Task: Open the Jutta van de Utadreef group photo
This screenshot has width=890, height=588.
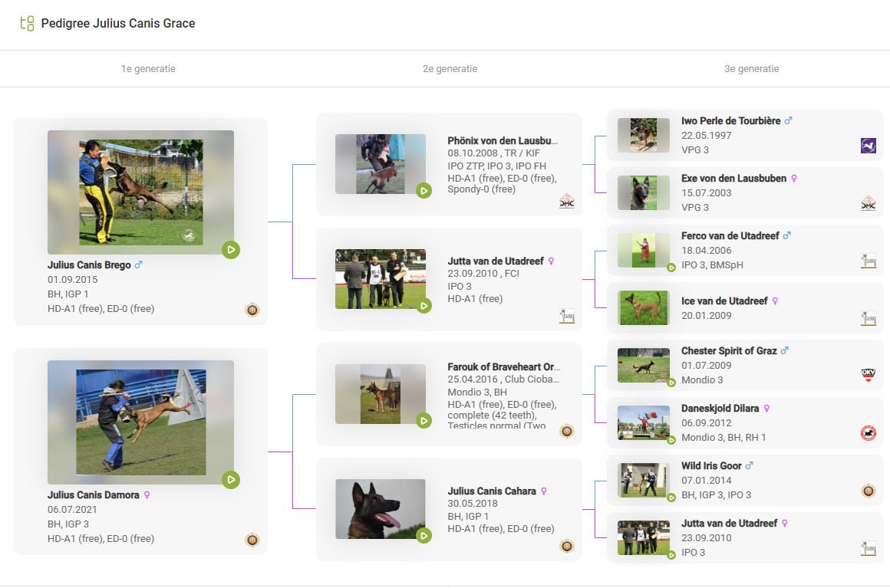Action: point(380,279)
